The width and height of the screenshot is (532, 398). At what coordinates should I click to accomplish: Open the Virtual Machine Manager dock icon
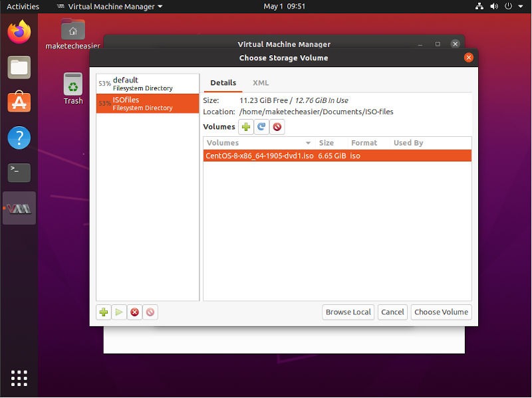coord(19,208)
